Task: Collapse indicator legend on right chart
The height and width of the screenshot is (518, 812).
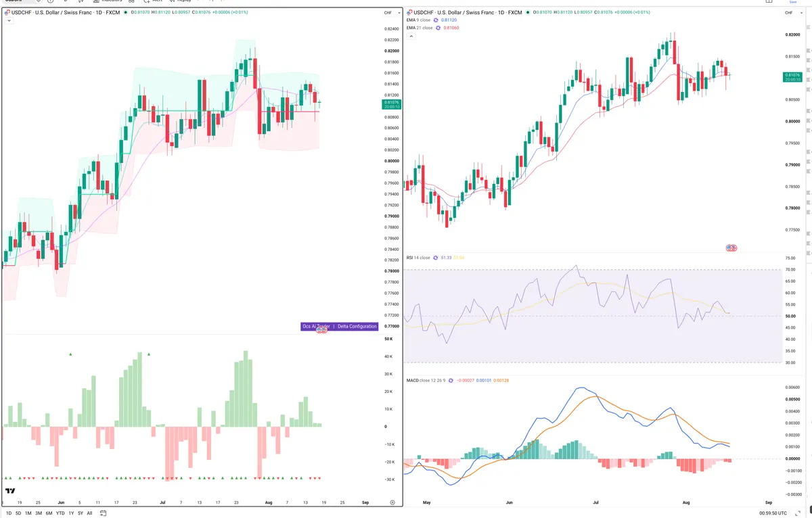Action: (411, 36)
